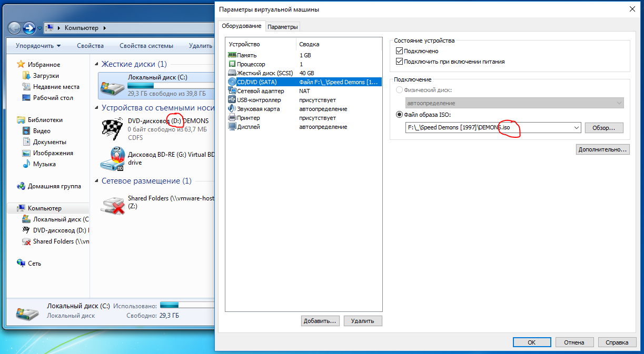This screenshot has height=354, width=644.
Task: Click the Добавить... button
Action: coord(320,320)
